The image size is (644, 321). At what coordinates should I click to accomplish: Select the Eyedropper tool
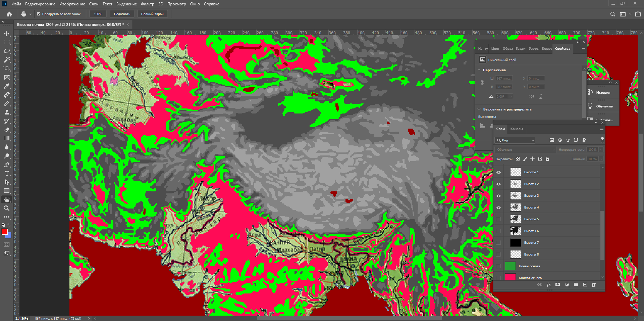(7, 86)
